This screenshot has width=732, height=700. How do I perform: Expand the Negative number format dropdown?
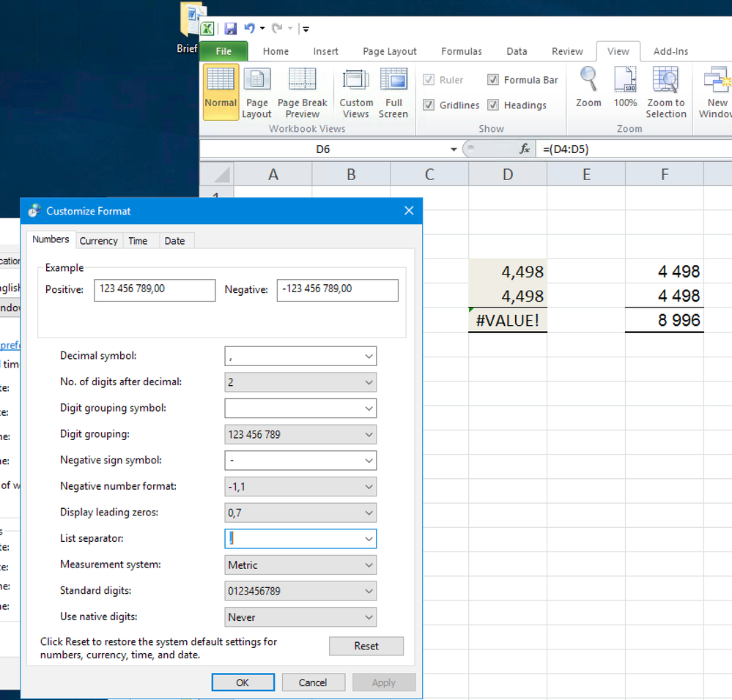[x=369, y=487]
